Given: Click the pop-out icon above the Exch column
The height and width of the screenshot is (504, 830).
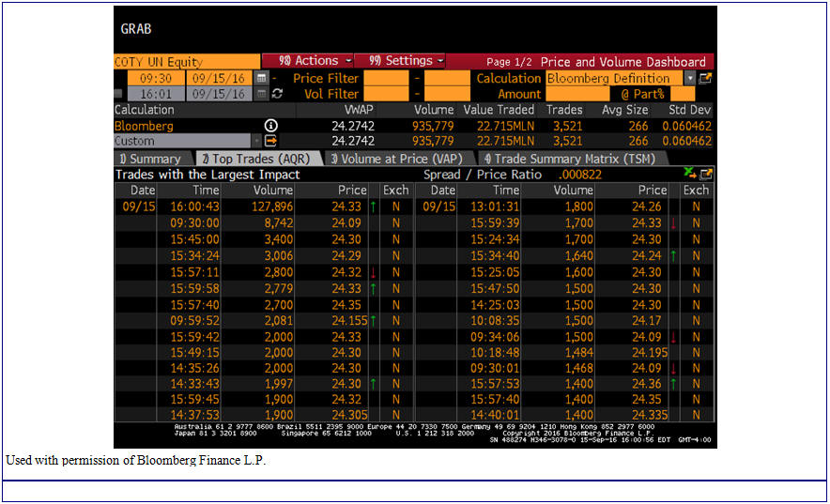Looking at the screenshot, I should [706, 174].
